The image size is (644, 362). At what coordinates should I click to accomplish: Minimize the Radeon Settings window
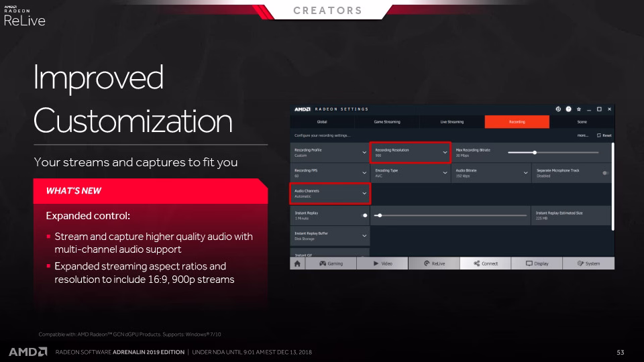pos(589,109)
